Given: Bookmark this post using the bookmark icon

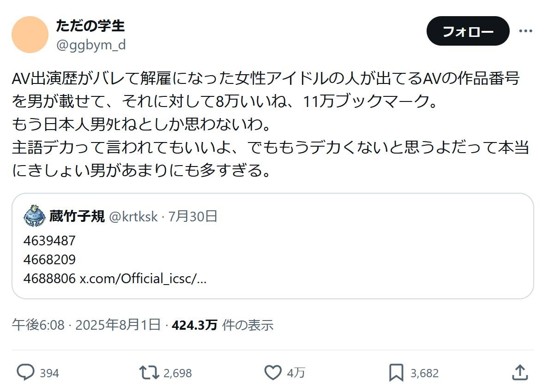Looking at the screenshot, I should 396,372.
